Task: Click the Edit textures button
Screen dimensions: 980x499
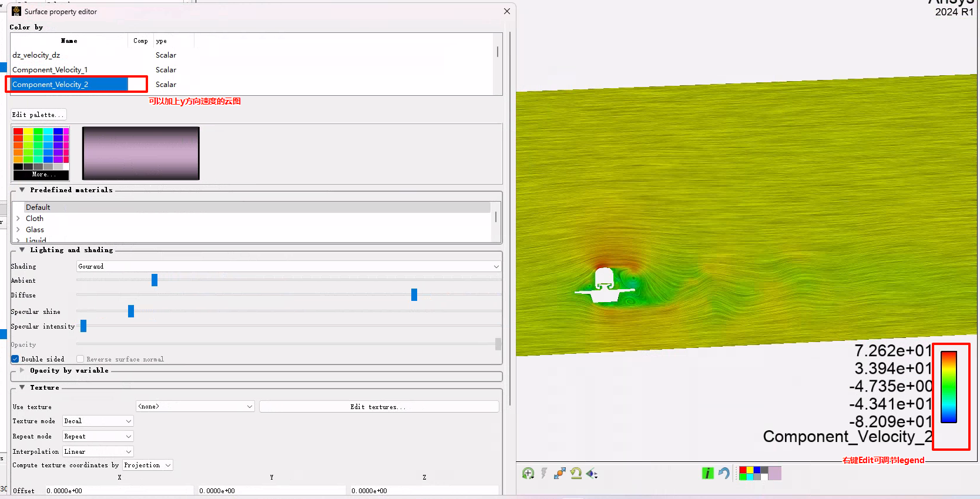Action: 378,407
